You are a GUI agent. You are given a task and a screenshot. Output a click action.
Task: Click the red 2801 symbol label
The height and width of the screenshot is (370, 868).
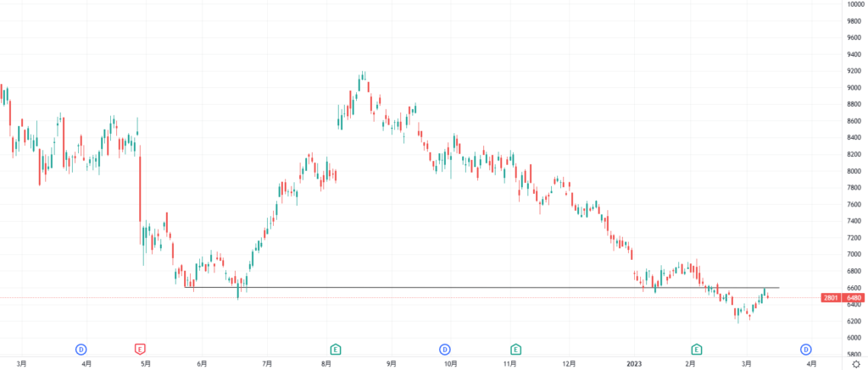click(x=832, y=297)
